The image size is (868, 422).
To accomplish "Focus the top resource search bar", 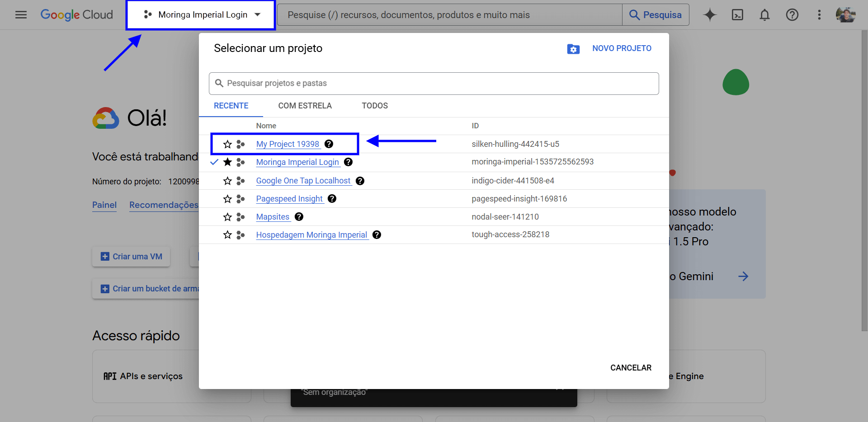I will (450, 15).
